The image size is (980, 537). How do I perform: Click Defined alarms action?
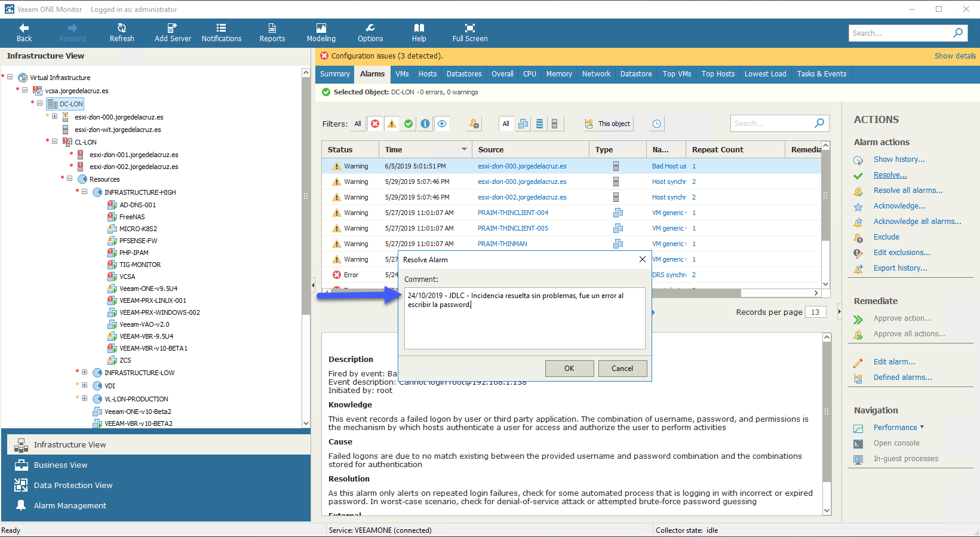[x=902, y=378]
